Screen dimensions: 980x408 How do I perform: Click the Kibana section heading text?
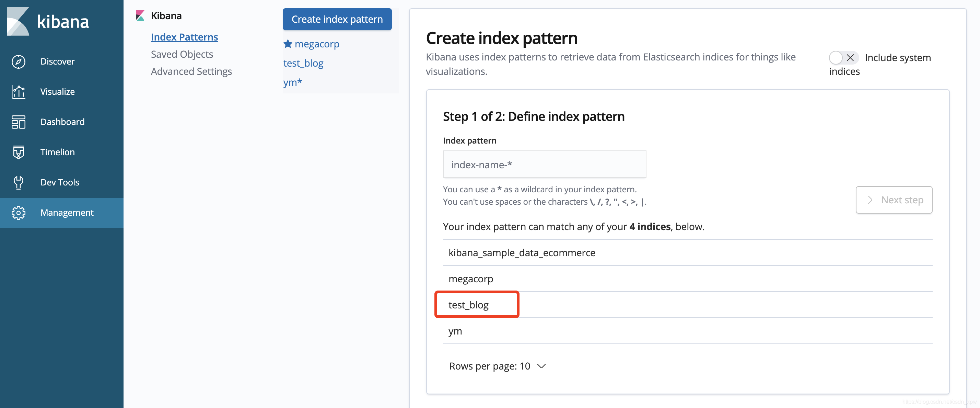pyautogui.click(x=166, y=16)
